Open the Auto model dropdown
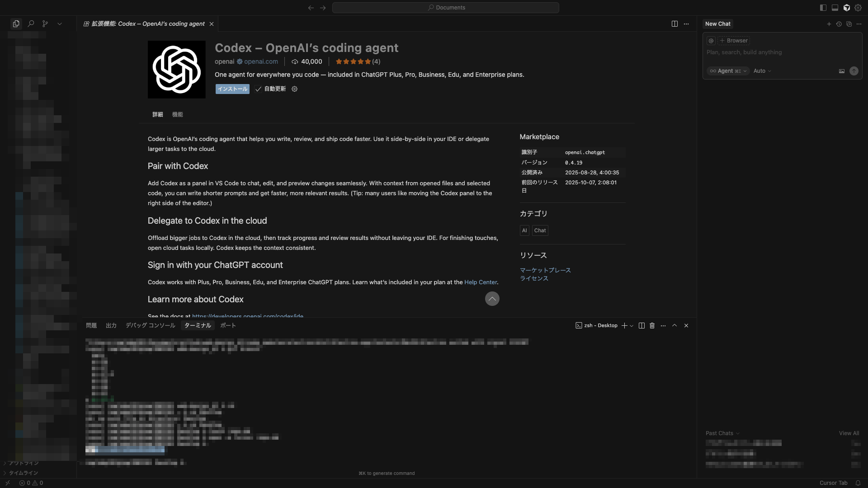The image size is (868, 488). (762, 71)
